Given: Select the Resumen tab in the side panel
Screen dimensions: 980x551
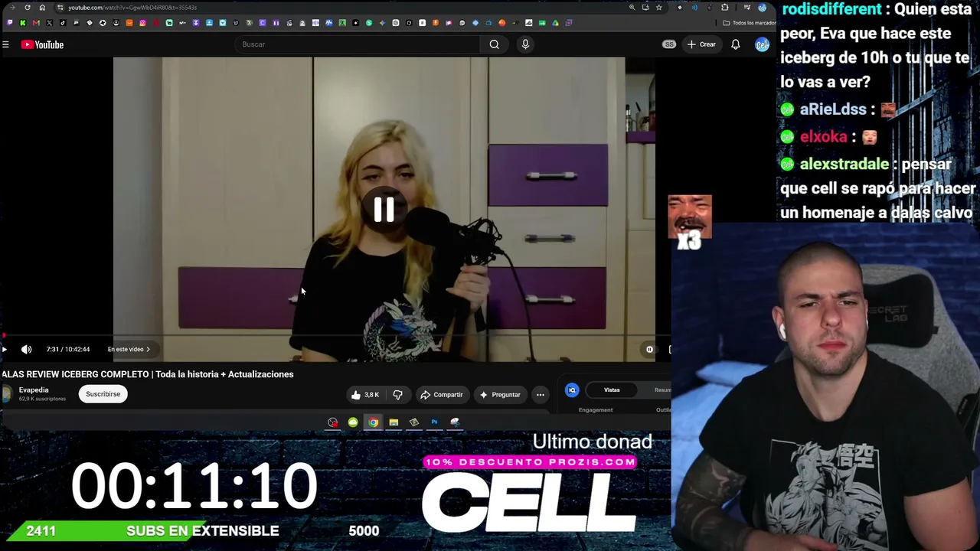Looking at the screenshot, I should click(662, 390).
